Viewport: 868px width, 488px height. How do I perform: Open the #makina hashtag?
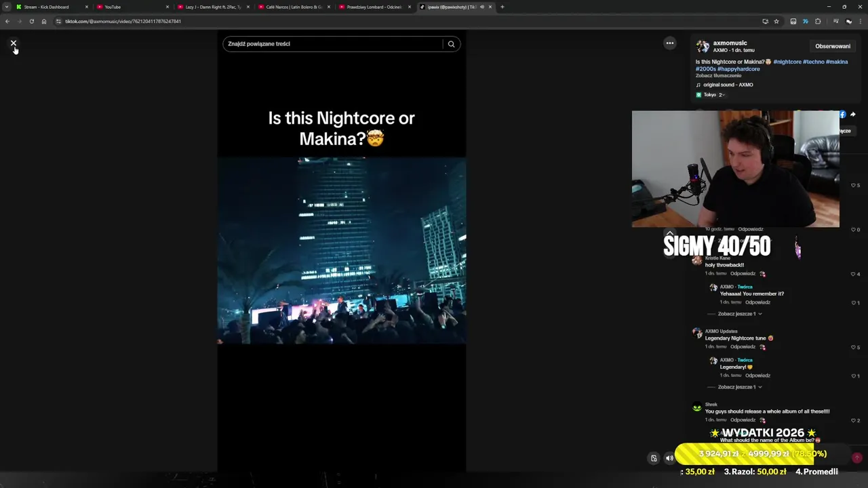[837, 62]
